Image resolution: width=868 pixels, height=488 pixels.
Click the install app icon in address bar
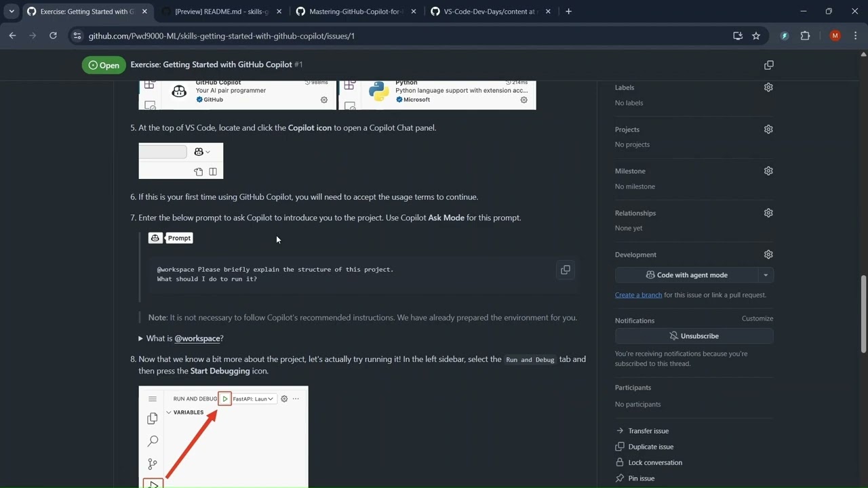coord(738,36)
